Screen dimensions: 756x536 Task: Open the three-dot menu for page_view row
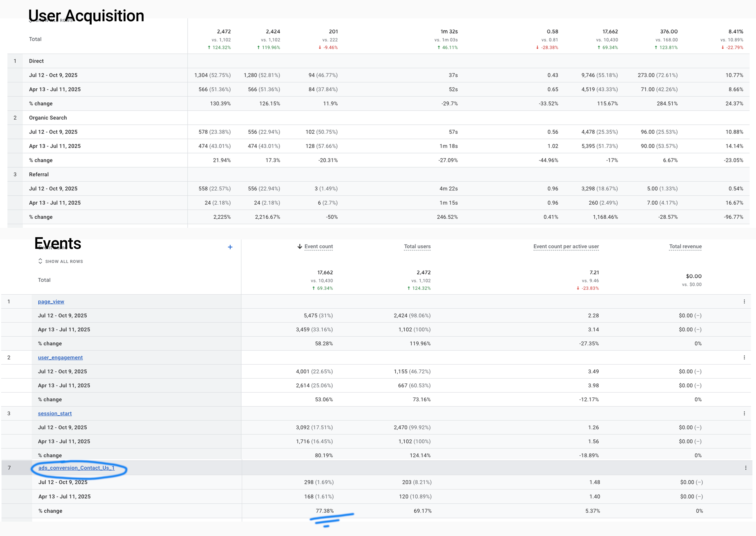pyautogui.click(x=744, y=301)
